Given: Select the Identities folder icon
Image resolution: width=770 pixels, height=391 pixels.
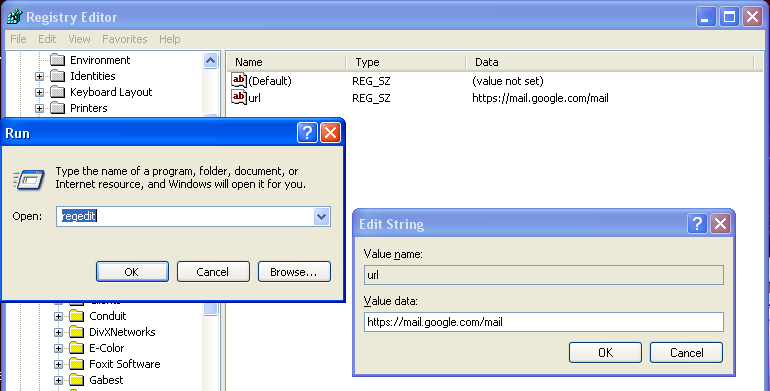Looking at the screenshot, I should (58, 76).
